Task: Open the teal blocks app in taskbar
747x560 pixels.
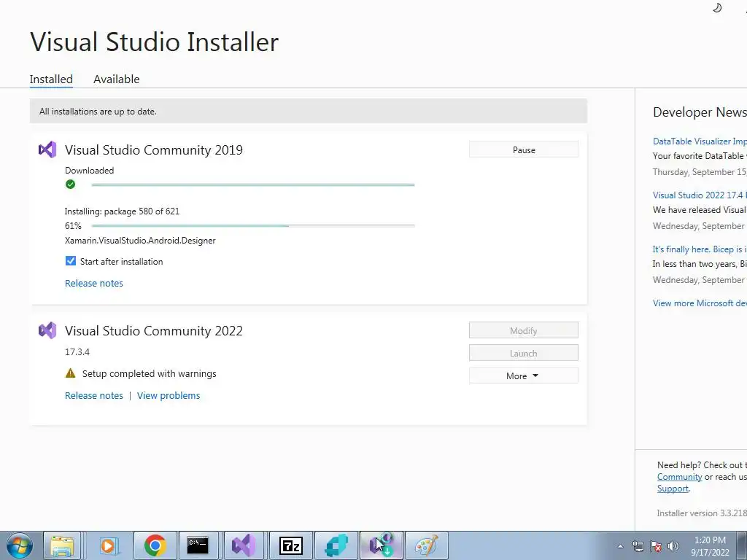Action: coord(336,545)
